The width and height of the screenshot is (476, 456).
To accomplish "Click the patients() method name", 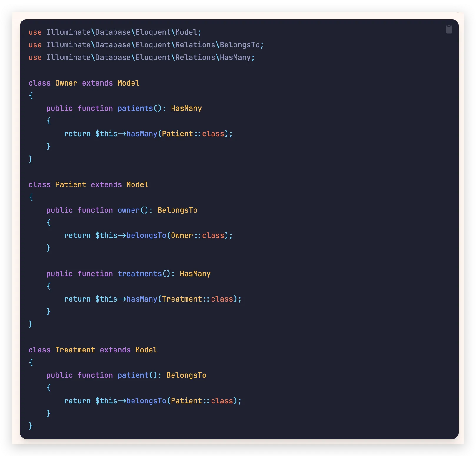I will click(135, 108).
